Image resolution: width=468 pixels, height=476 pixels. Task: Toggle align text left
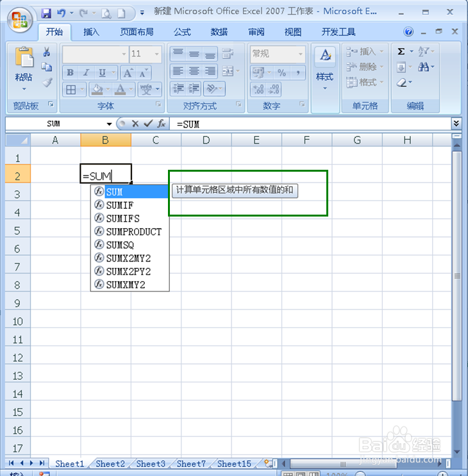(178, 71)
